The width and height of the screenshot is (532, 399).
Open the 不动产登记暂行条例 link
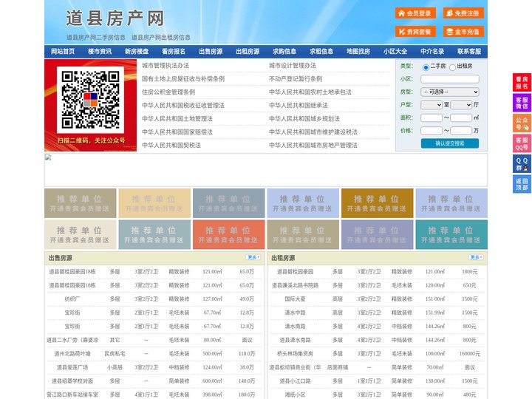point(296,79)
